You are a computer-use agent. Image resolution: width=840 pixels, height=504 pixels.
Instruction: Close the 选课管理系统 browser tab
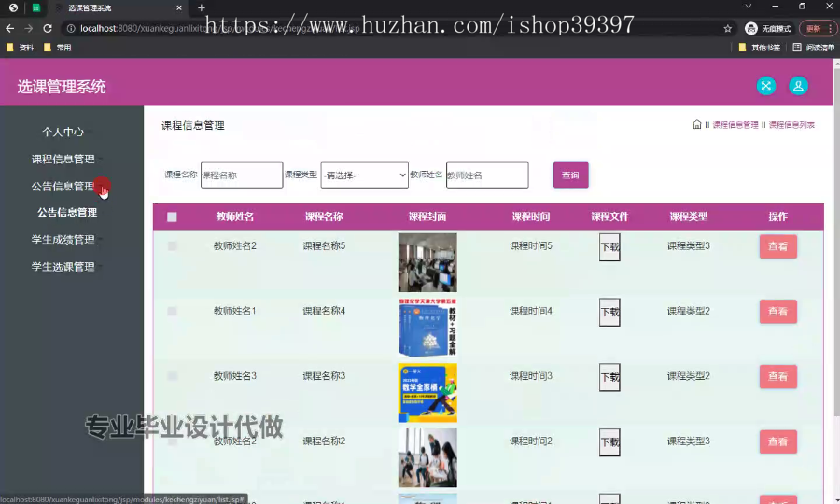(179, 7)
